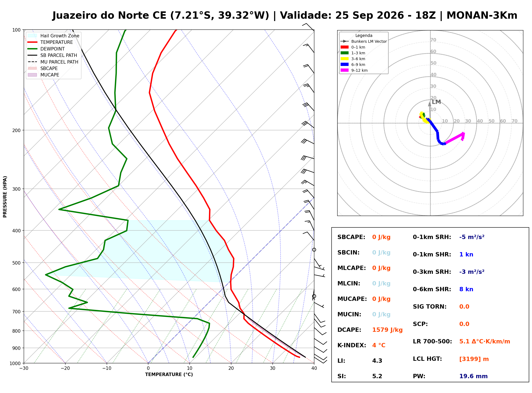Click the blue 6–9 km hodograph swatch
The image size is (532, 393).
pos(344,64)
